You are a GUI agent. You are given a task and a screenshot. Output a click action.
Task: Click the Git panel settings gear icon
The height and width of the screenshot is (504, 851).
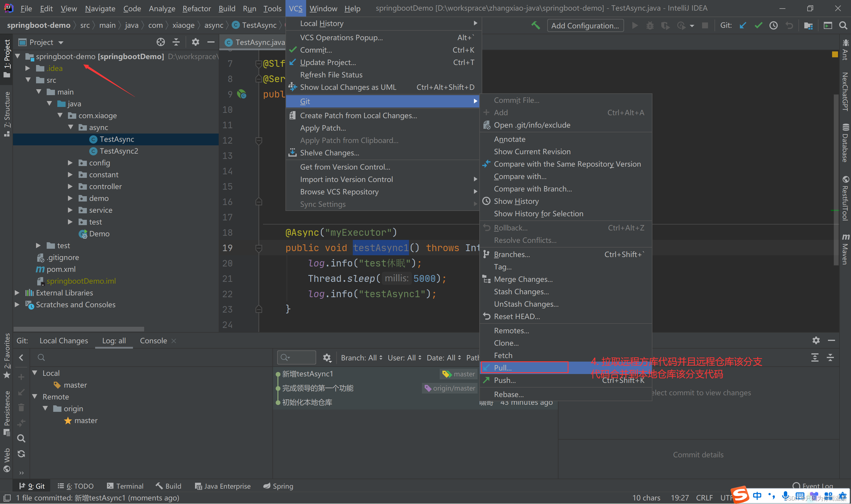point(816,340)
